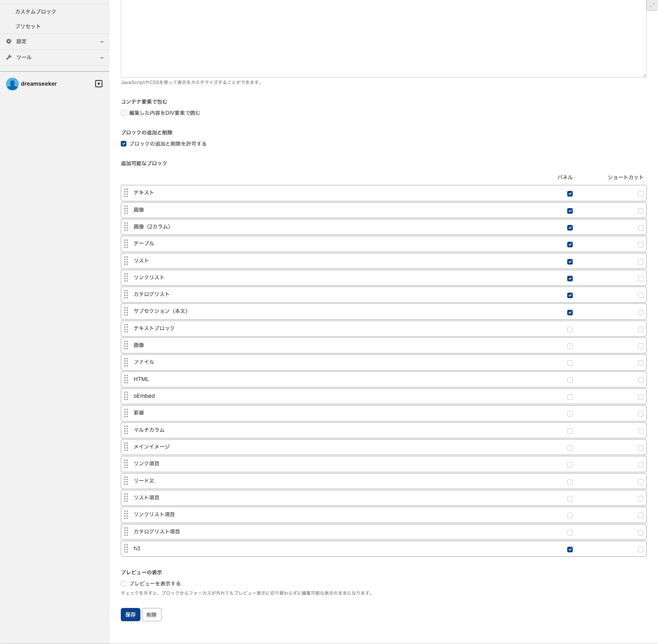Click drag handle of h3 block

point(126,548)
